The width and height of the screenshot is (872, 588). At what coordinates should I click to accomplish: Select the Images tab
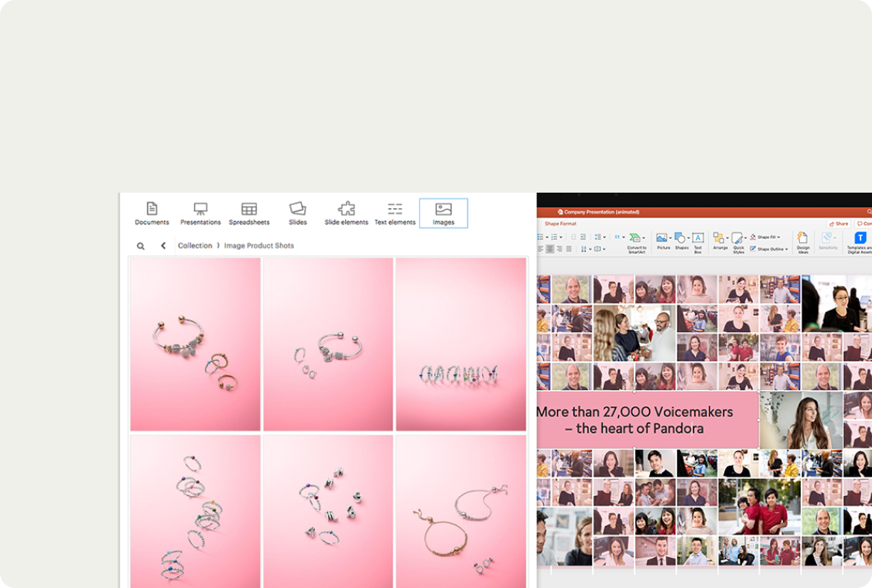443,213
